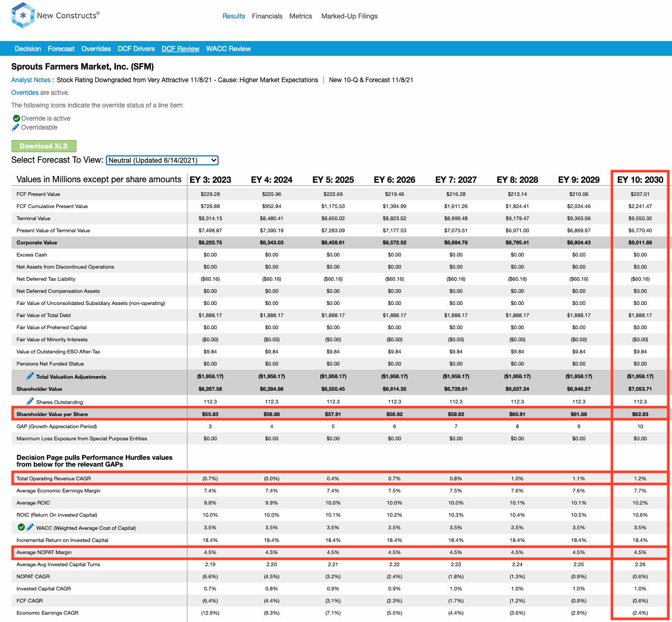
Task: Click the pencil icon in the WACC row
Action: 30,527
